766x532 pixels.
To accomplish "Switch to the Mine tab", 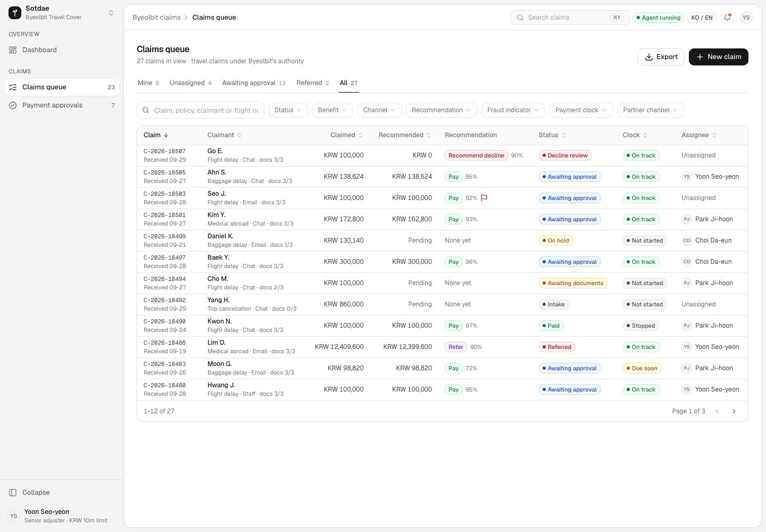I will (x=148, y=83).
